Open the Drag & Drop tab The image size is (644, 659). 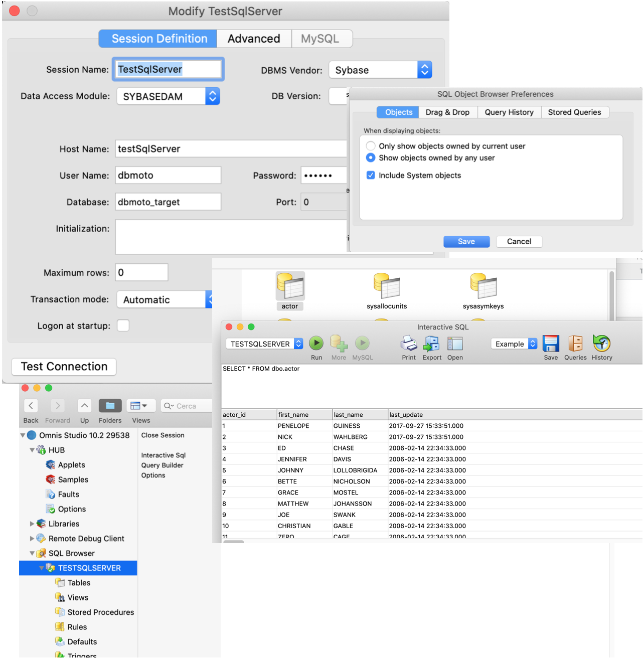coord(448,112)
